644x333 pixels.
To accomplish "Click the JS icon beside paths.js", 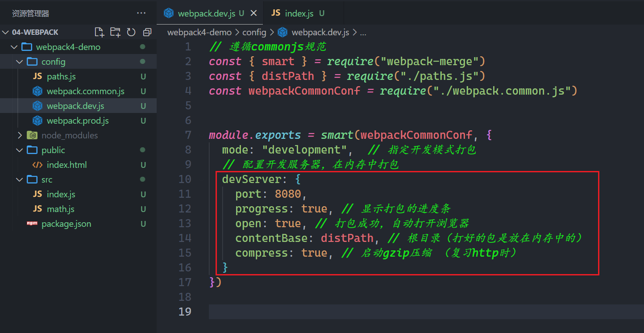I will [37, 76].
